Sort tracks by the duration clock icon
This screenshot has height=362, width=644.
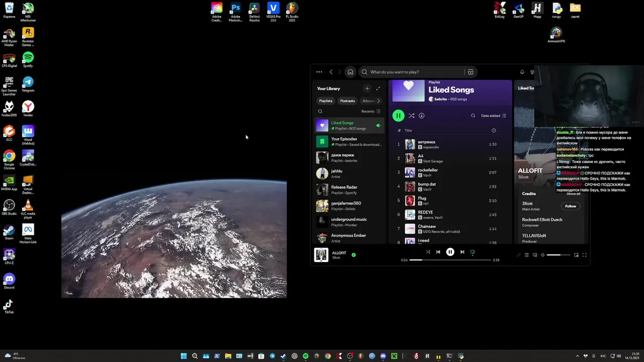[494, 131]
